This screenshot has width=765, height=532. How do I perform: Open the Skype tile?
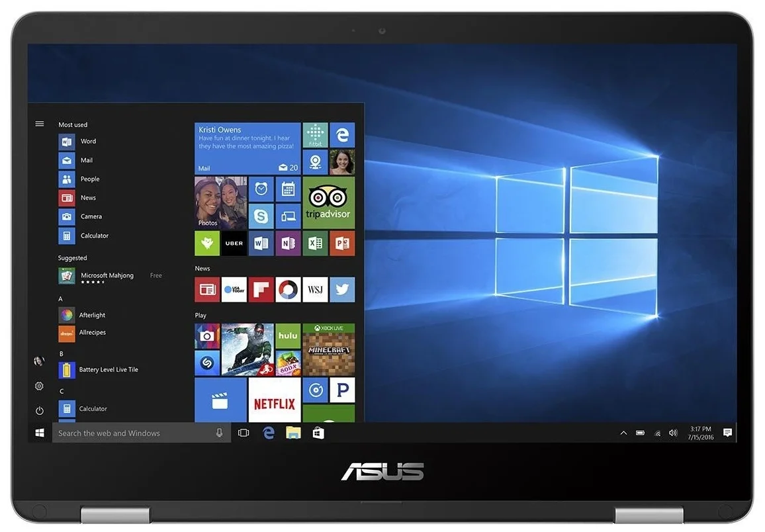(x=261, y=216)
